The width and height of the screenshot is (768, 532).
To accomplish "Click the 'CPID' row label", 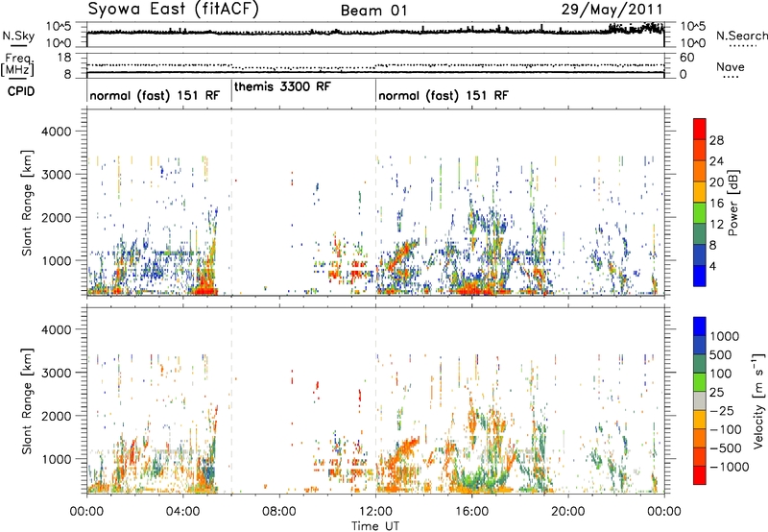I will 21,91.
